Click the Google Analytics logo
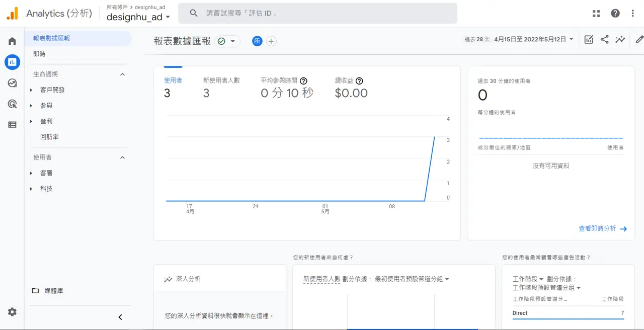Image resolution: width=644 pixels, height=330 pixels. coord(13,14)
